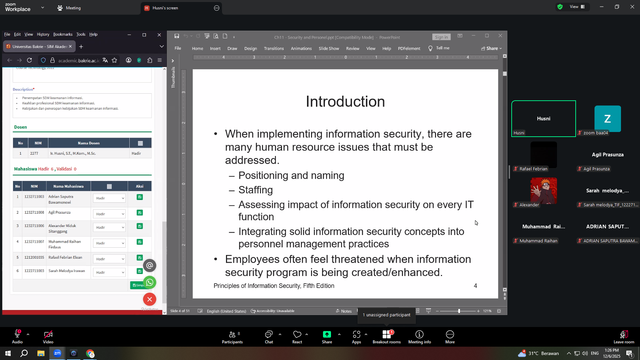The image size is (640, 360).
Task: Expand PowerPoint Thumbnails pane arrow
Action: point(173,61)
